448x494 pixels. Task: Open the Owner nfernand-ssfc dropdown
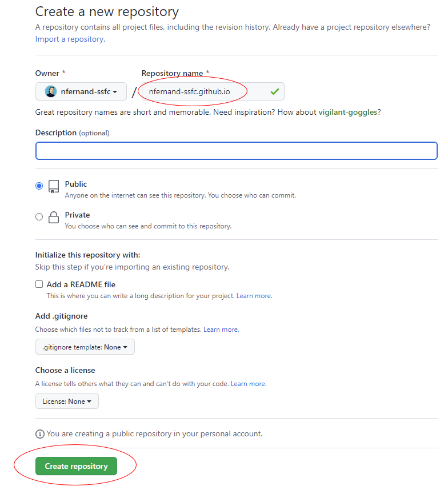pos(81,91)
